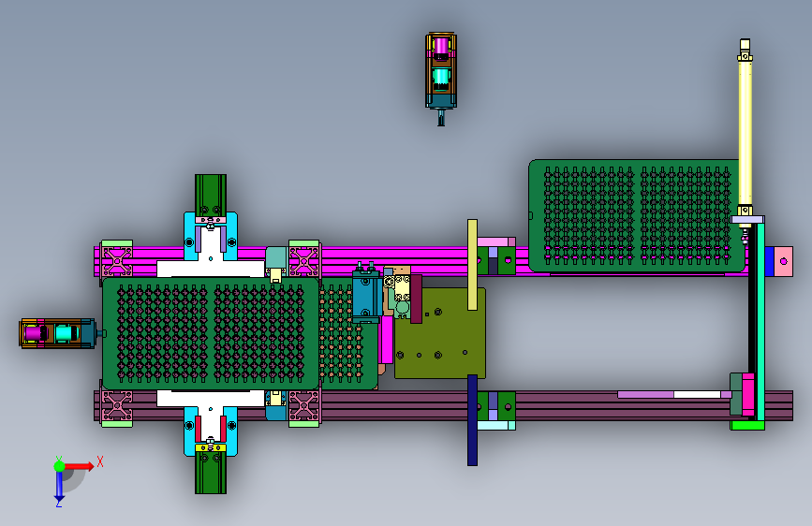Select the light pink block on the top rail

pyautogui.click(x=495, y=241)
